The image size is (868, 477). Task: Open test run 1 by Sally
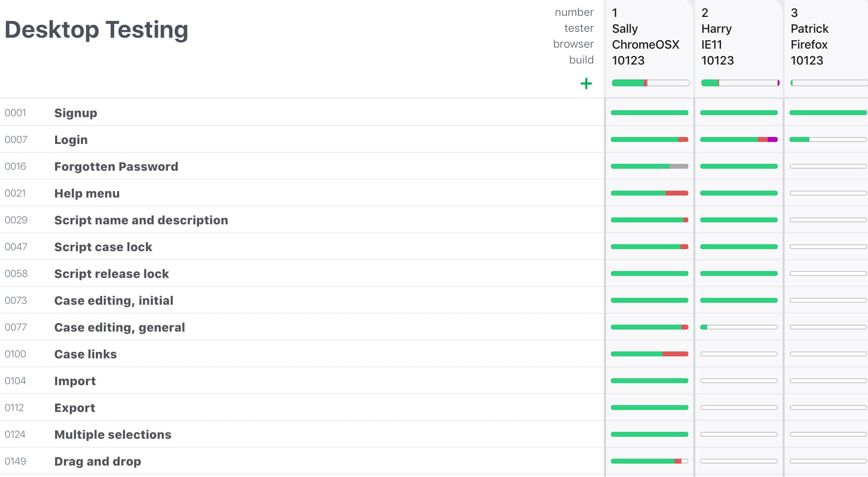pos(650,37)
